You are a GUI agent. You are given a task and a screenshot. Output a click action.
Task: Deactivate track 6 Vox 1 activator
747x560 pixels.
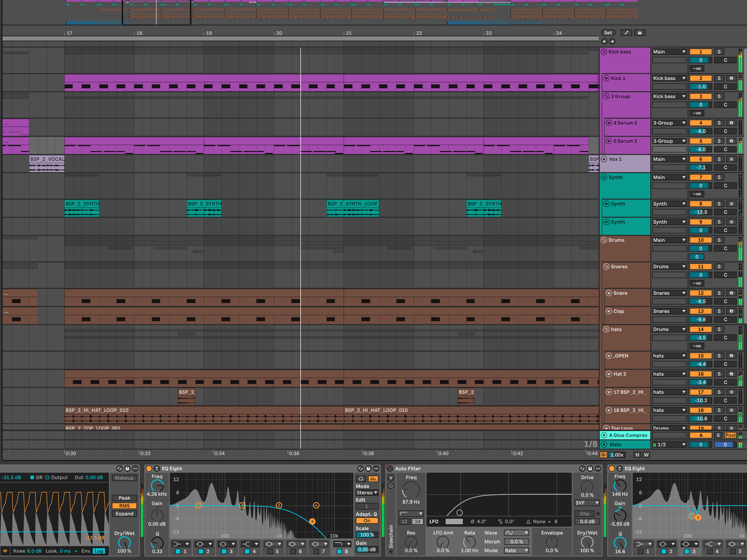click(701, 159)
